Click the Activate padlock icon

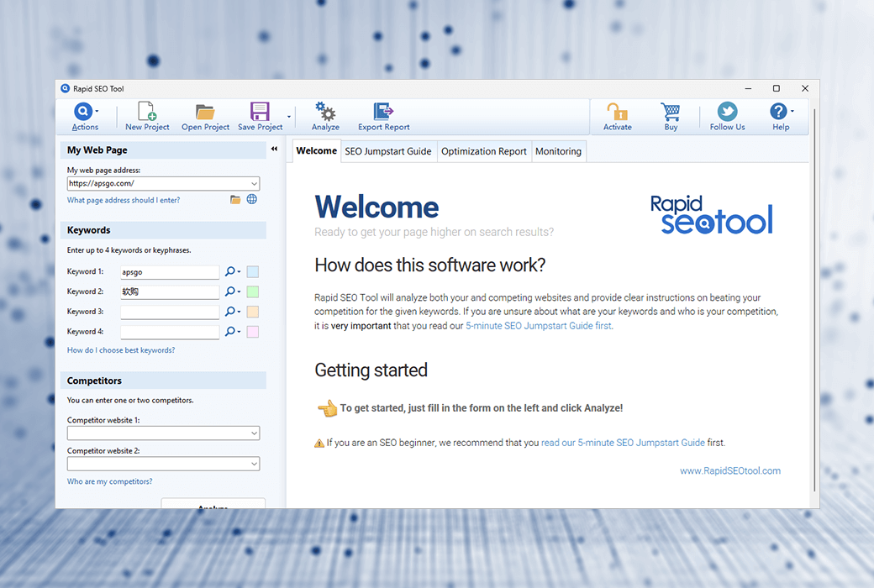point(618,112)
